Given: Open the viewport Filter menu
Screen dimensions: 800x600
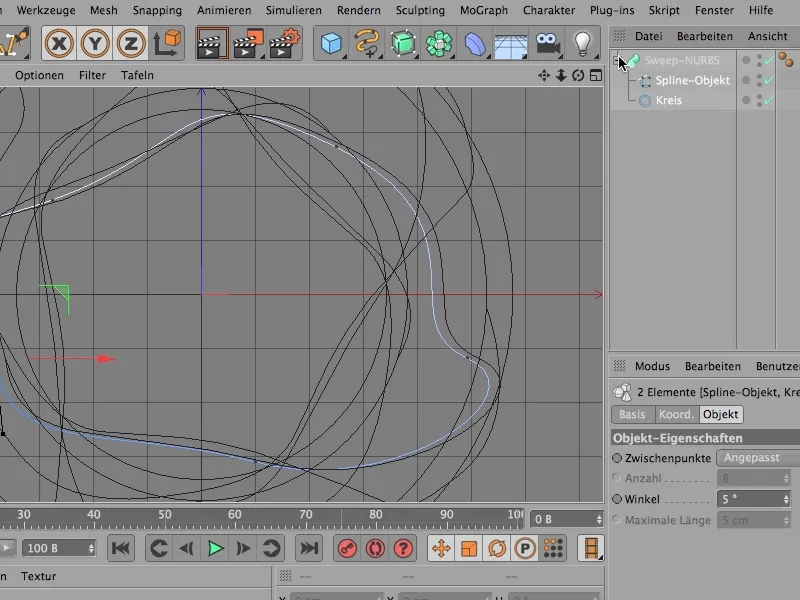Looking at the screenshot, I should coord(92,76).
